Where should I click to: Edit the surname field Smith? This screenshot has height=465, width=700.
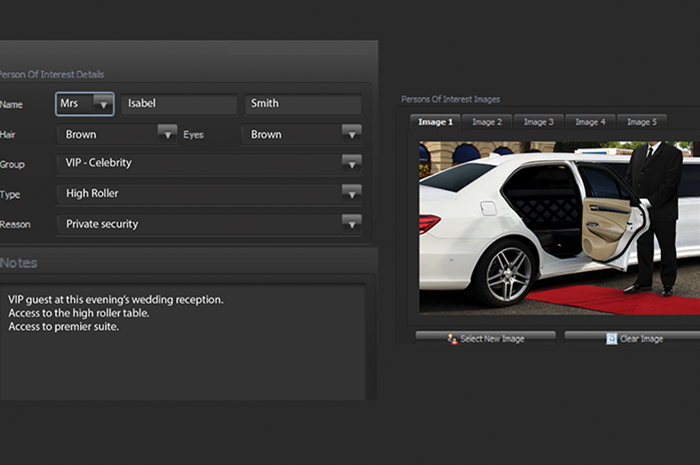pyautogui.click(x=303, y=104)
